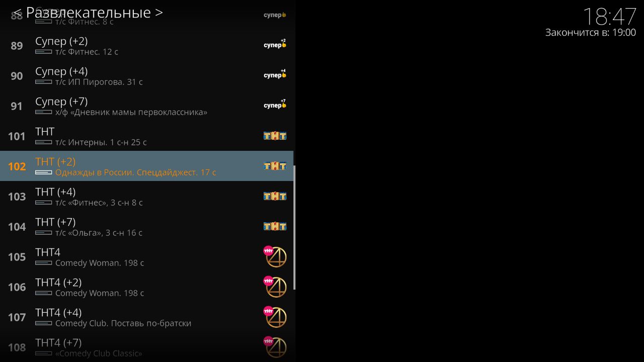This screenshot has height=362, width=644.
Task: Switch to the next category with the right arrow
Action: click(x=159, y=13)
